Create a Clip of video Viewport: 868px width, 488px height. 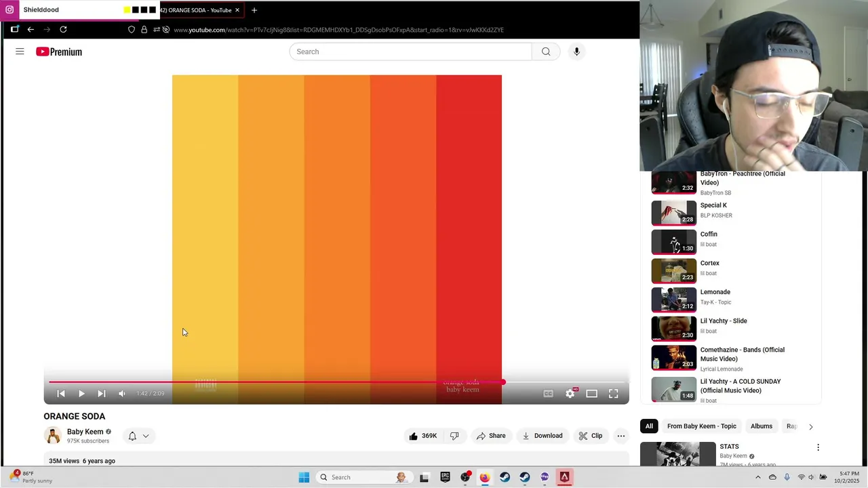(591, 436)
